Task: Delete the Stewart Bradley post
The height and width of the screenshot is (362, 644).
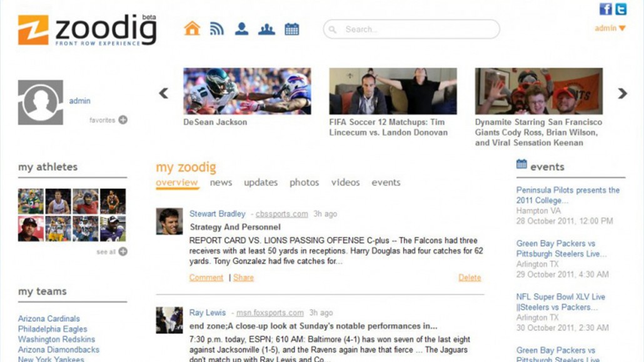Action: (470, 278)
